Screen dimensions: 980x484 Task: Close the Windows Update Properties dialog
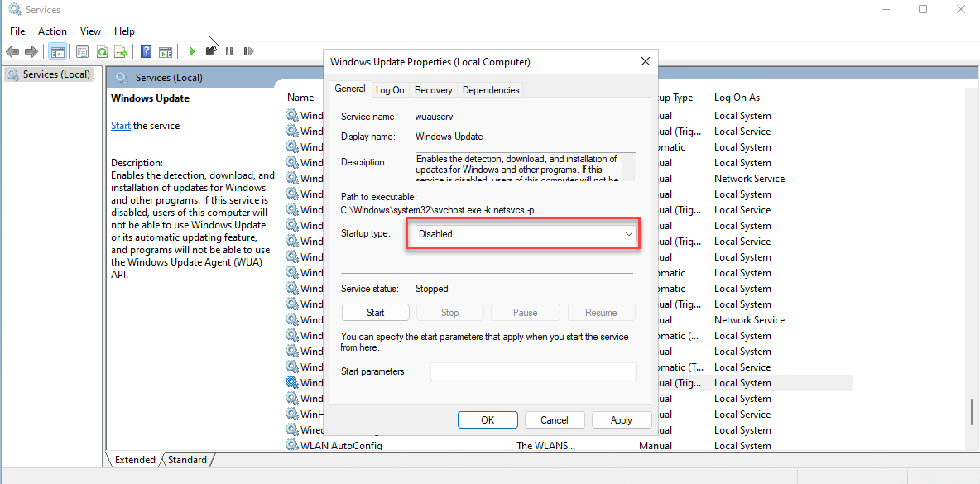pyautogui.click(x=645, y=61)
